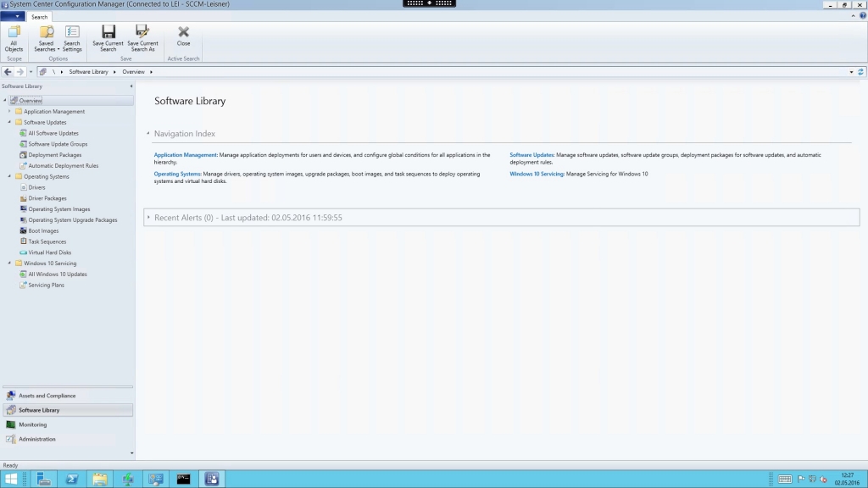
Task: Collapse the Software Library navigation pane
Action: coord(131,86)
